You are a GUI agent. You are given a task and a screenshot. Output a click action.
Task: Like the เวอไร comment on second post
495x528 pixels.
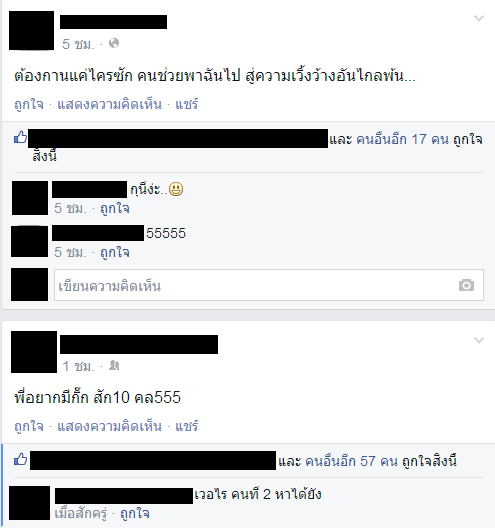click(x=135, y=514)
